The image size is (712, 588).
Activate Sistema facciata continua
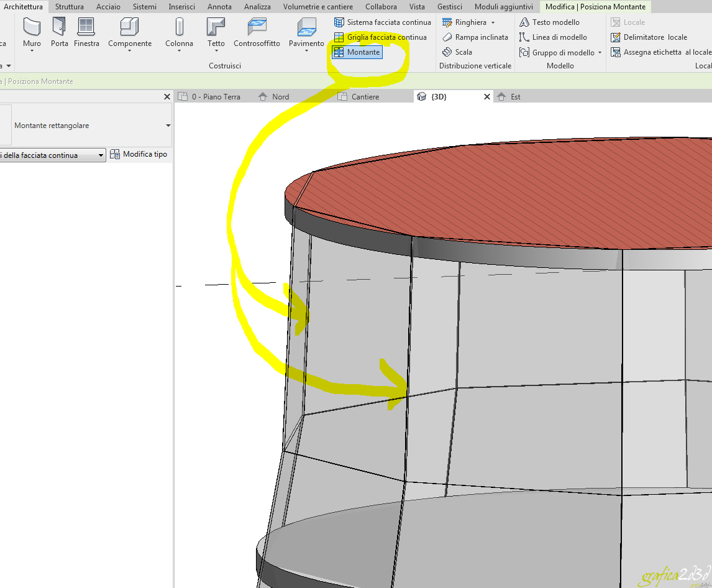[383, 22]
